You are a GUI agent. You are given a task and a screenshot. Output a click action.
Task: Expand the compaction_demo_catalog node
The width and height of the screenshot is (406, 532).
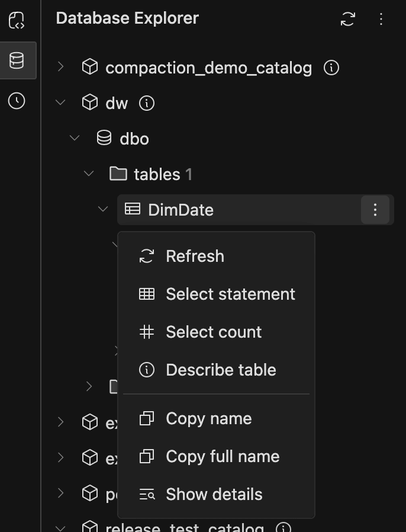click(60, 68)
